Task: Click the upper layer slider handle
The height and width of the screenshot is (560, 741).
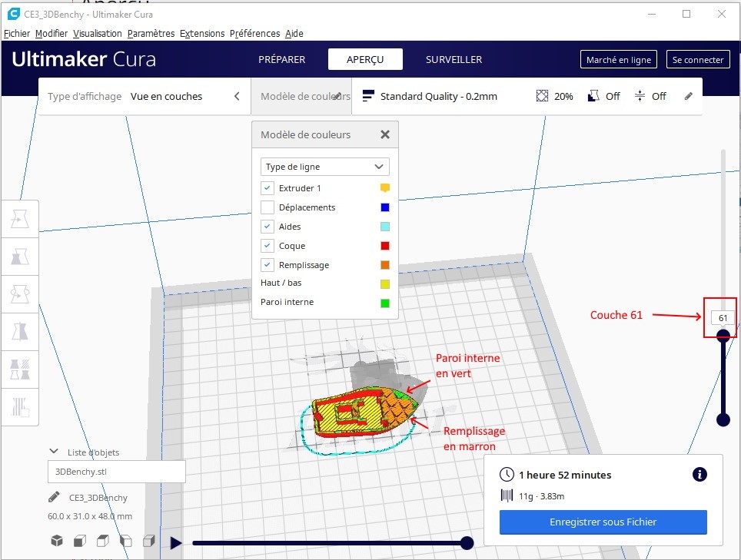Action: [723, 335]
